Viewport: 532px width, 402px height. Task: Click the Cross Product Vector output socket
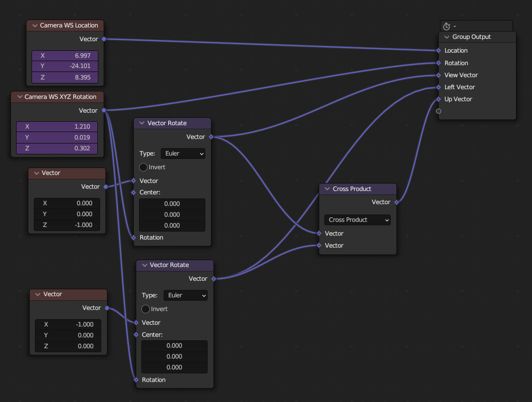(396, 202)
